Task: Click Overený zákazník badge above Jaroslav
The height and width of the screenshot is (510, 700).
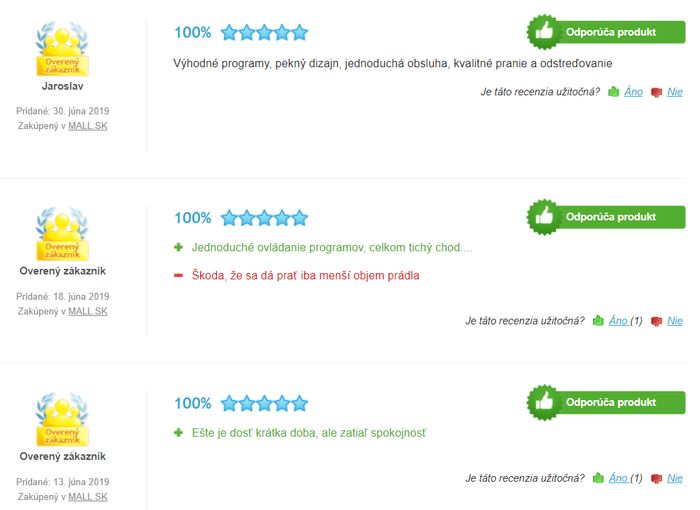Action: pyautogui.click(x=62, y=49)
